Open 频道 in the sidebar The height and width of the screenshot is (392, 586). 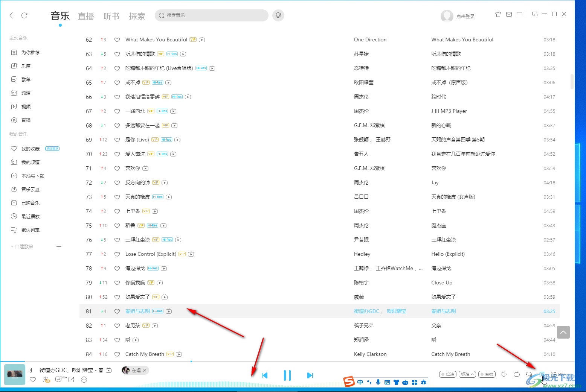26,93
